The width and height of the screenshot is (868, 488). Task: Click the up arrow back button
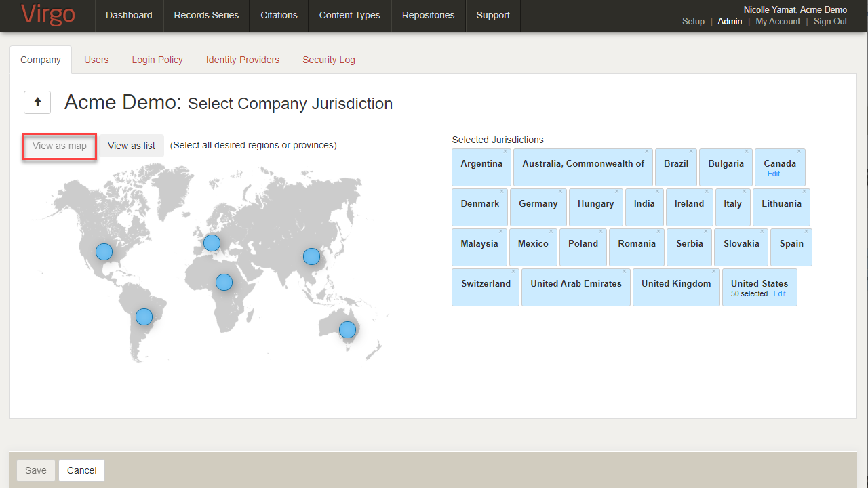(x=37, y=102)
